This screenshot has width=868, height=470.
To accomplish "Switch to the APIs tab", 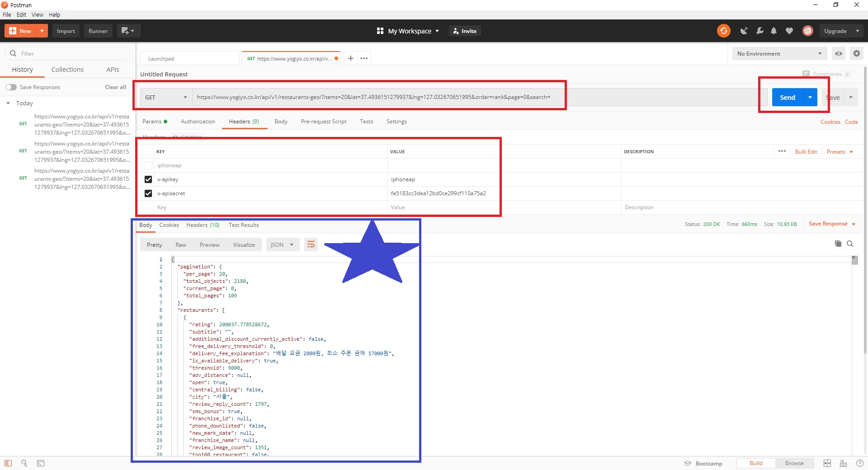I will click(113, 70).
